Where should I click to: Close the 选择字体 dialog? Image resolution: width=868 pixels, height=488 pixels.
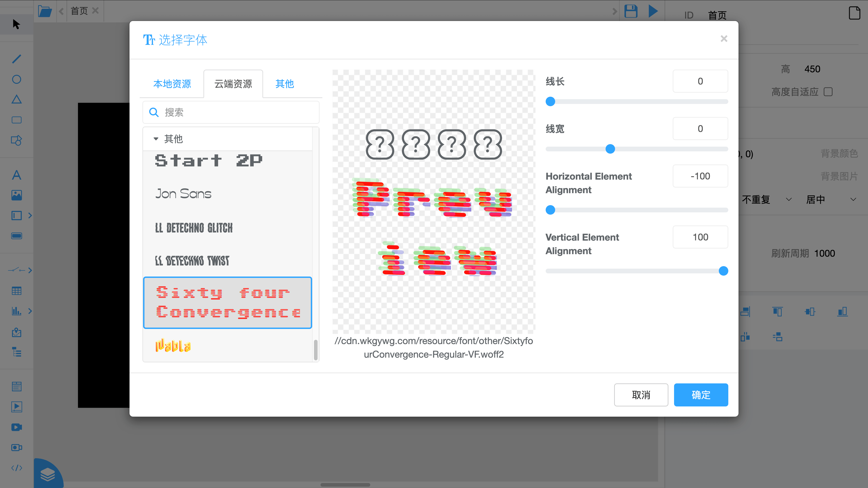pos(724,39)
